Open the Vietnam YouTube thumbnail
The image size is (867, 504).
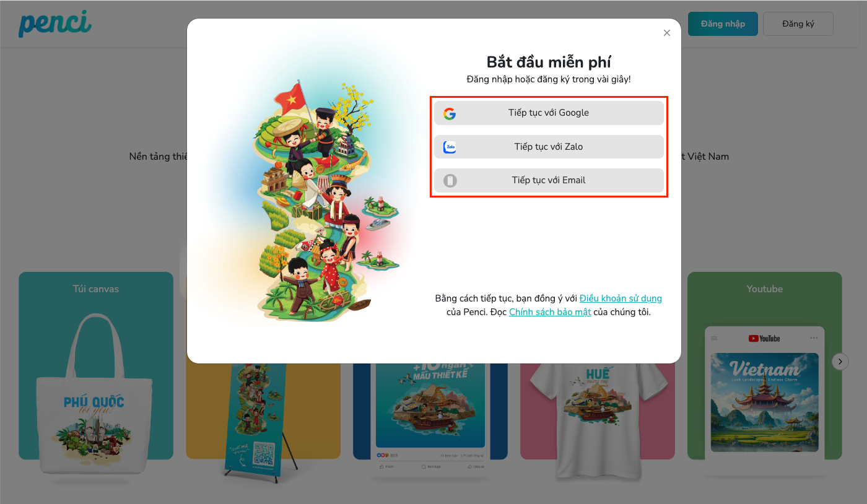coord(765,402)
